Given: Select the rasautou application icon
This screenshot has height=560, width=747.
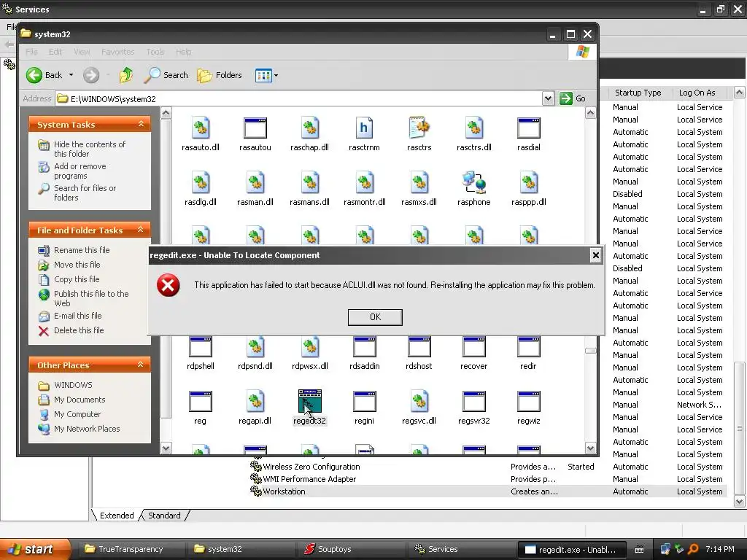Looking at the screenshot, I should (255, 128).
